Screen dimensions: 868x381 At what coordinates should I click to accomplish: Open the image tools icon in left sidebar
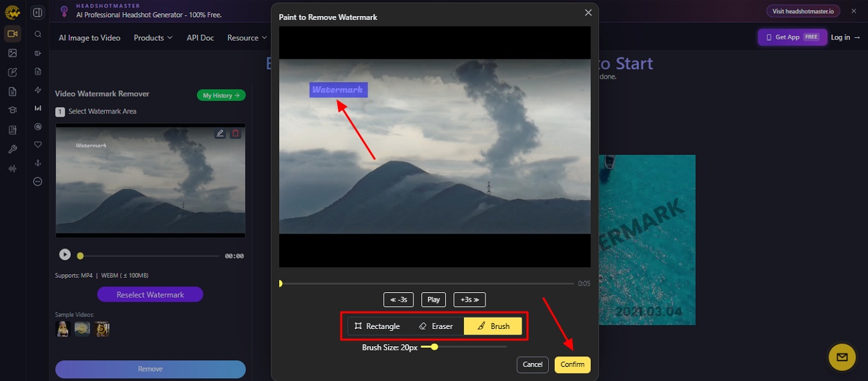coord(12,53)
